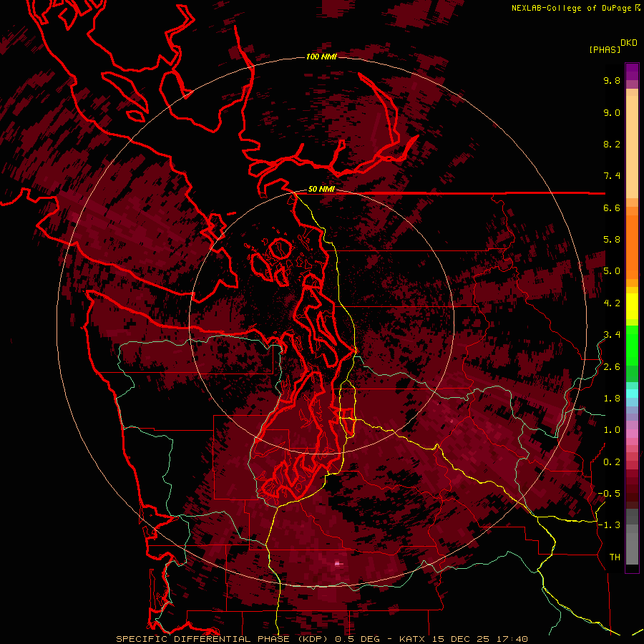Click the 0.2 scale value
Screen dimensions: 644x644
point(612,462)
